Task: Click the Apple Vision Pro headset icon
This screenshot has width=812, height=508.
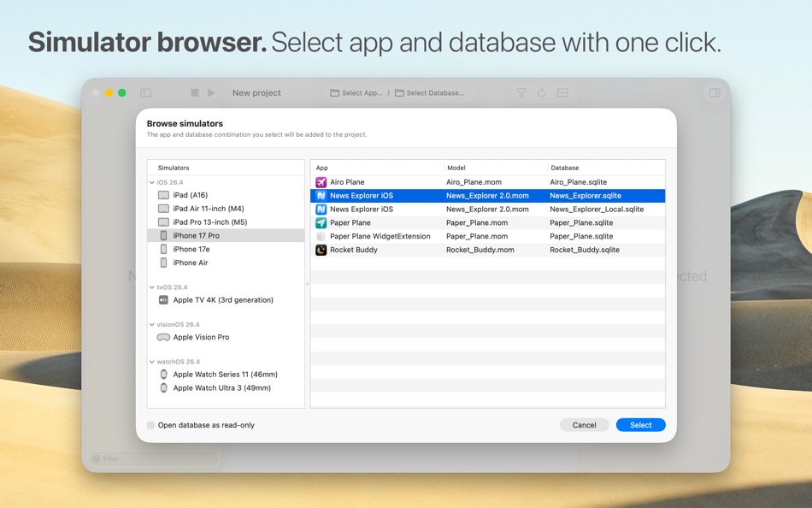Action: click(x=163, y=337)
